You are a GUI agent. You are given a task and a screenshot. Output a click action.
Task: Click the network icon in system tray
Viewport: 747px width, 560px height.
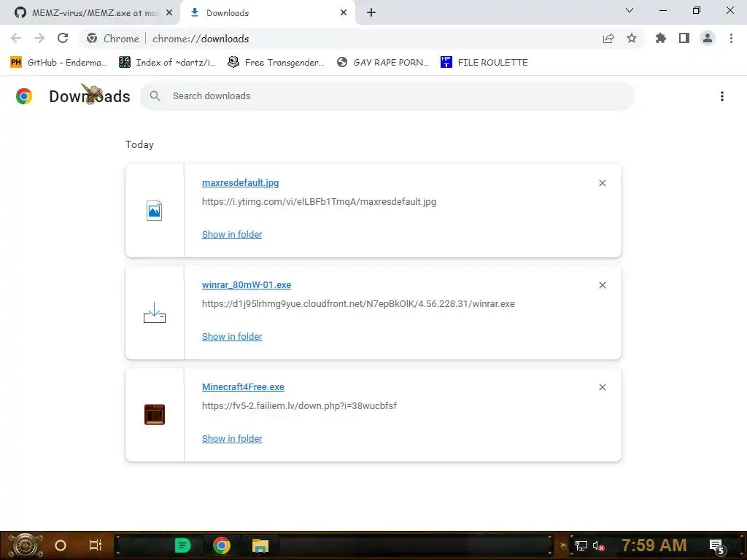pyautogui.click(x=581, y=545)
